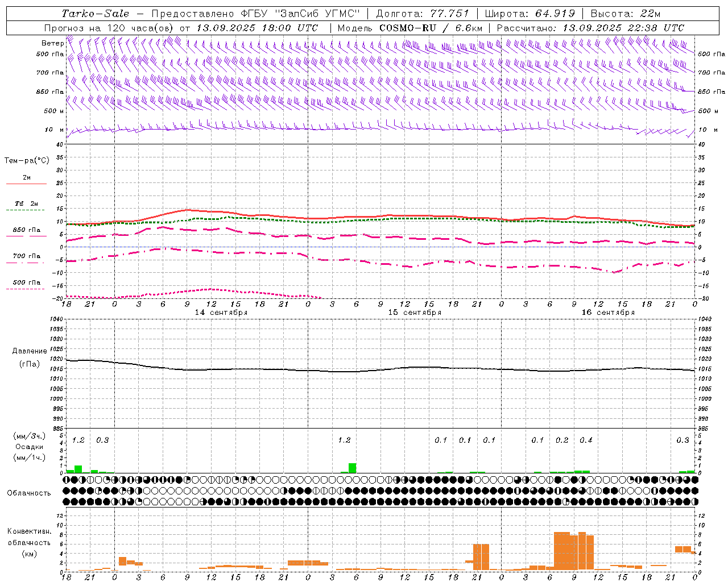This screenshot has height=582, width=728.
Task: Click "850 гПа" entry in temperature legend
Action: (x=27, y=230)
